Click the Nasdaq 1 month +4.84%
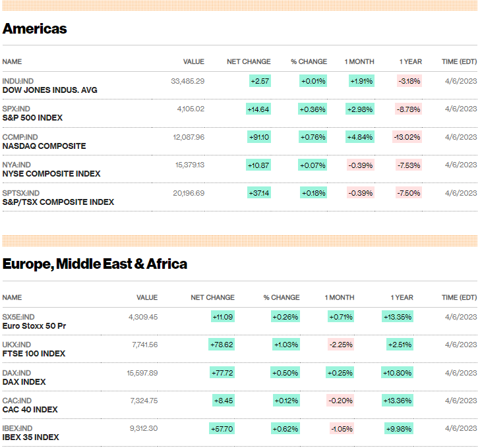 360,137
